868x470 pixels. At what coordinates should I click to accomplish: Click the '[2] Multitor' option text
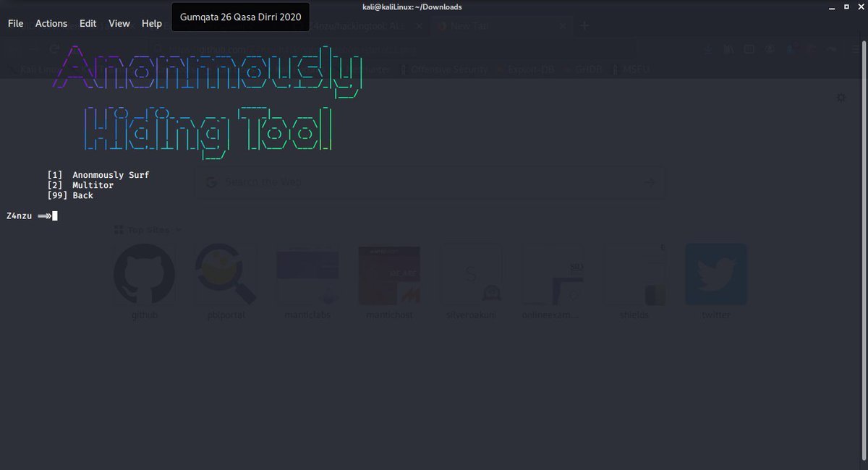(80, 185)
